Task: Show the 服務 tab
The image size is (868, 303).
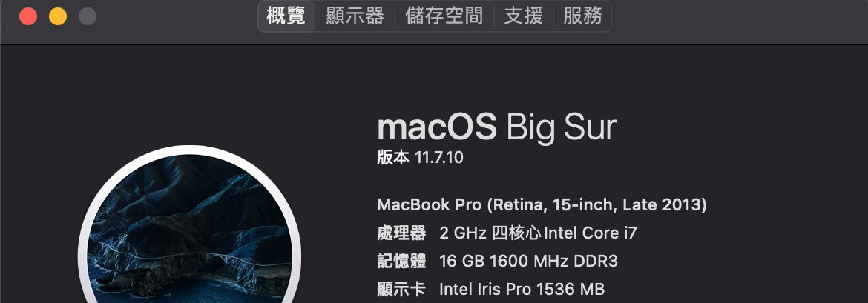Action: point(582,16)
